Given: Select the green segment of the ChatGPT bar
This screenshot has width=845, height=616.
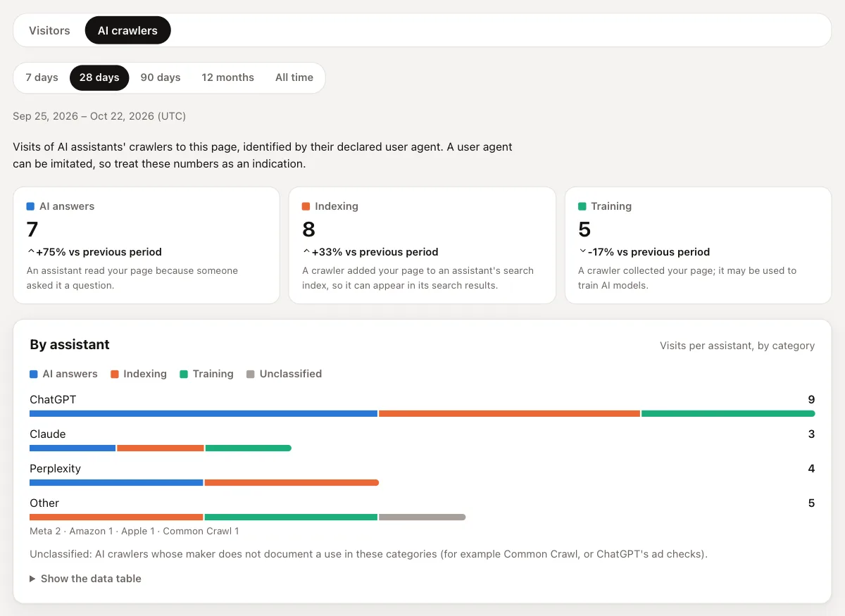Looking at the screenshot, I should (728, 413).
